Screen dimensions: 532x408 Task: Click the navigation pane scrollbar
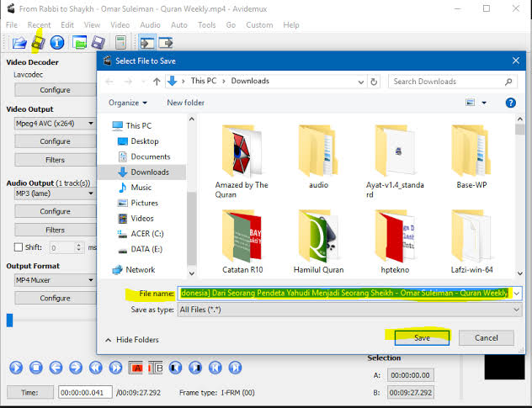coord(192,228)
